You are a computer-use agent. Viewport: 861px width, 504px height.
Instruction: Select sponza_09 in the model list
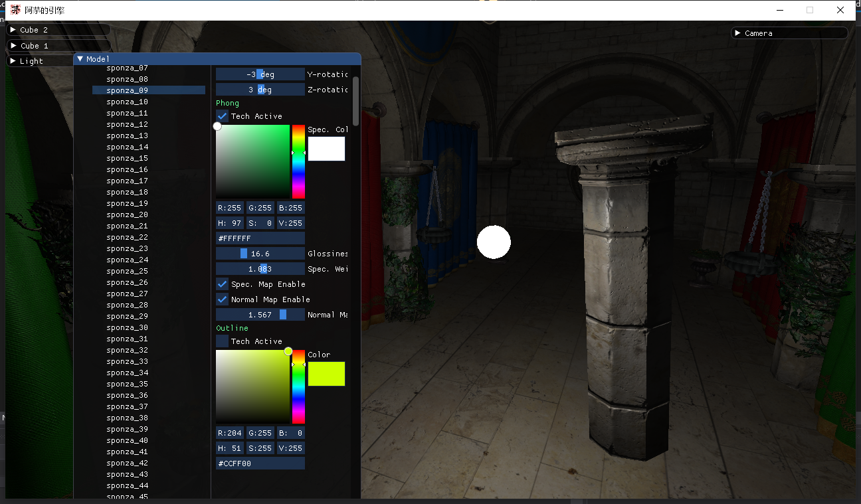(127, 90)
